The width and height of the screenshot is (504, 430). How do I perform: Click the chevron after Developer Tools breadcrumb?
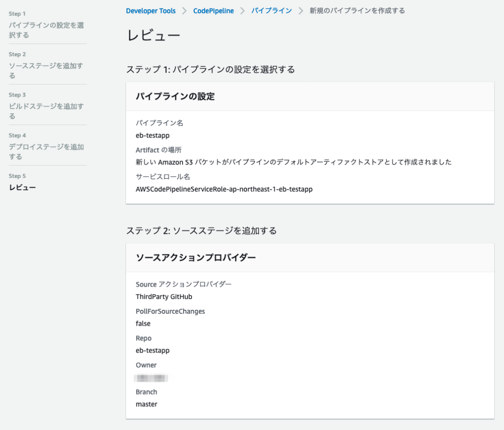point(185,11)
